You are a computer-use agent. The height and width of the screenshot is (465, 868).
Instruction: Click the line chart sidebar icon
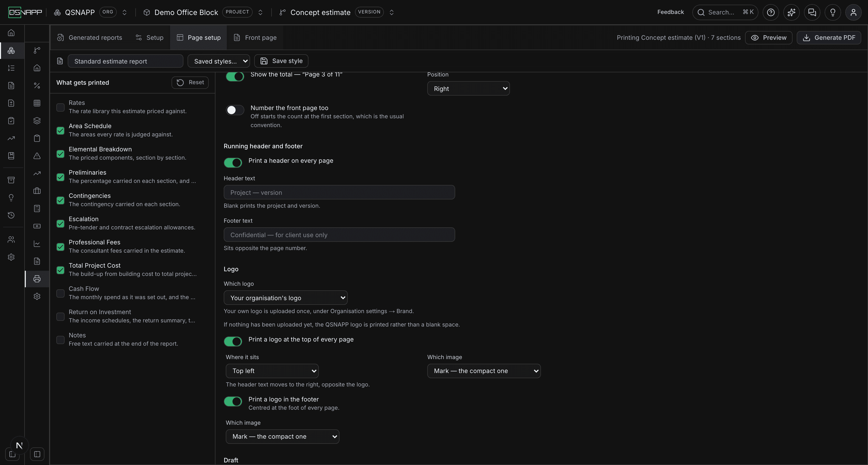(x=37, y=244)
